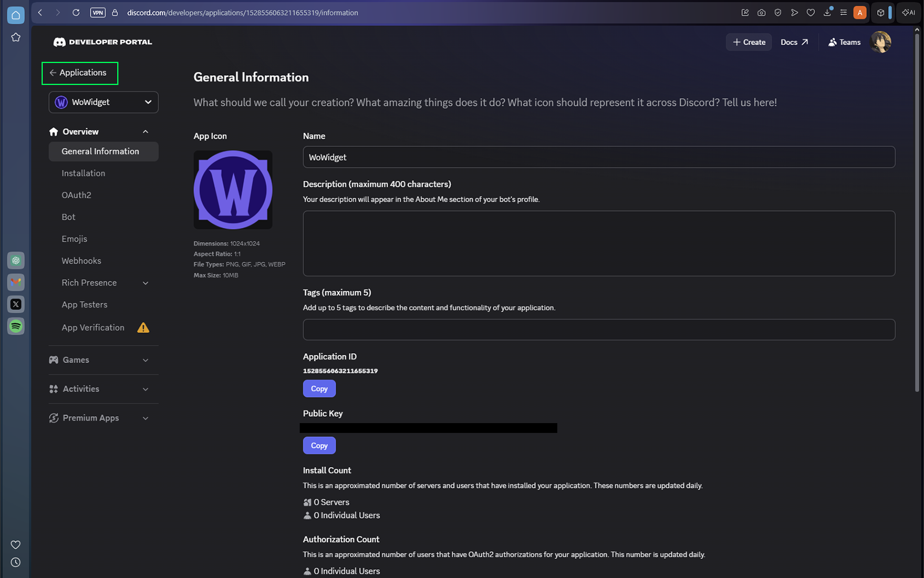
Task: Open the Docs link
Action: [794, 42]
